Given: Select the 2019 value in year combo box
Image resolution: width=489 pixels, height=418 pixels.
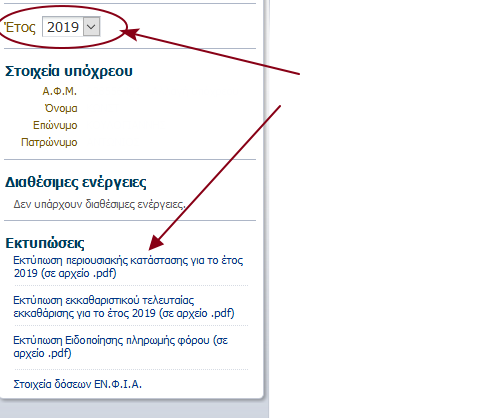Looking at the screenshot, I should coord(63,27).
